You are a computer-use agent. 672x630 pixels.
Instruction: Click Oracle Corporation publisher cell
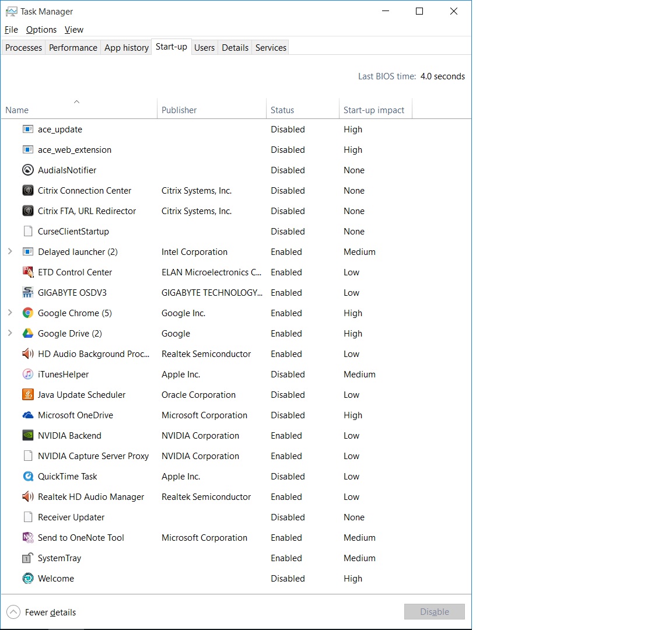point(198,395)
